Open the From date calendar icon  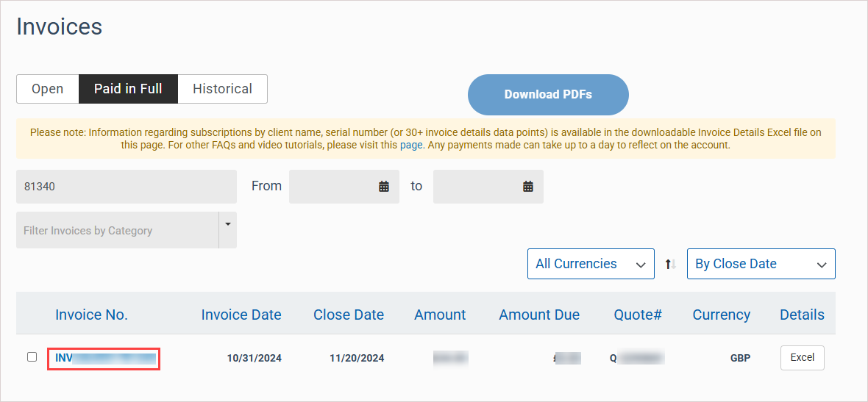(384, 187)
